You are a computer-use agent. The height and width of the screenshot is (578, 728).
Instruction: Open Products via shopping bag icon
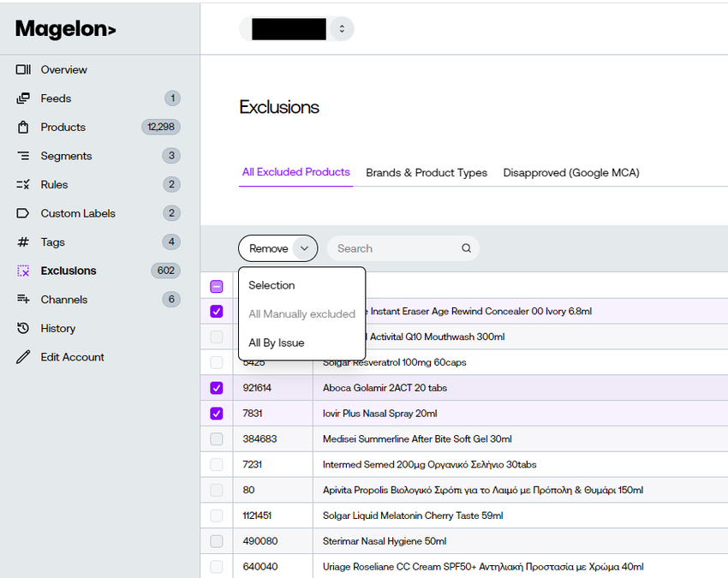point(23,128)
